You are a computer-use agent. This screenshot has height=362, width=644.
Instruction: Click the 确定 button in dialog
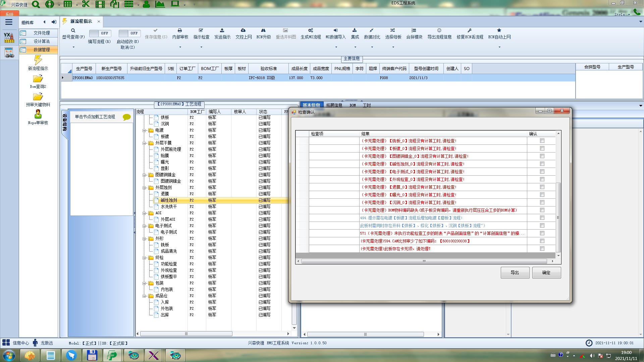click(546, 273)
